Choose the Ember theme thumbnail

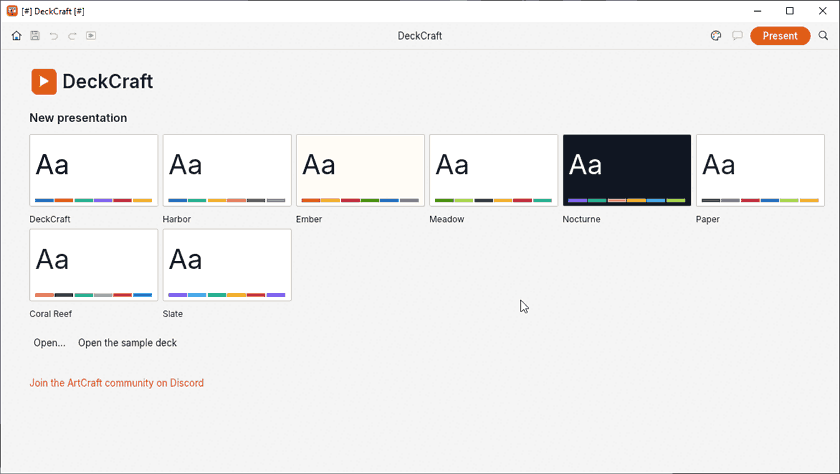[361, 170]
